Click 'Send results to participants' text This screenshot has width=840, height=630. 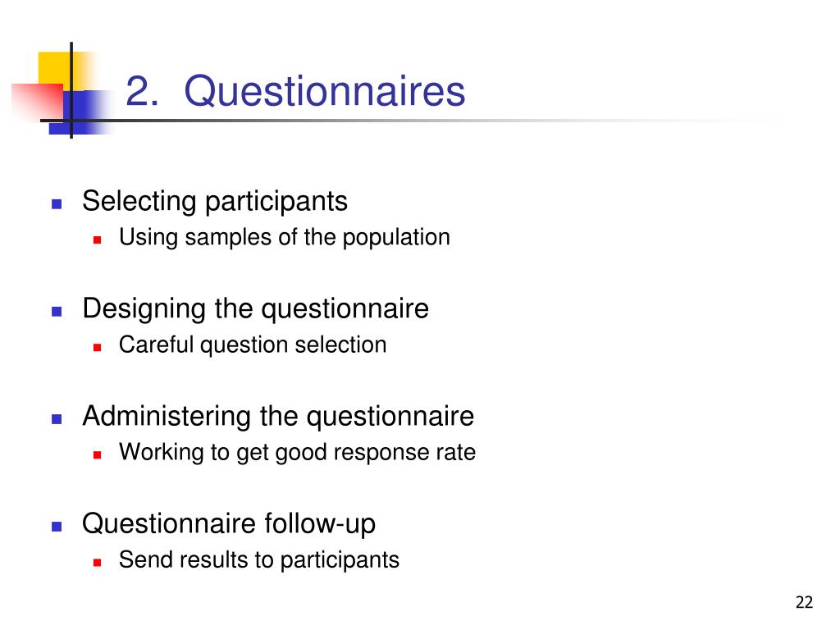tap(259, 560)
